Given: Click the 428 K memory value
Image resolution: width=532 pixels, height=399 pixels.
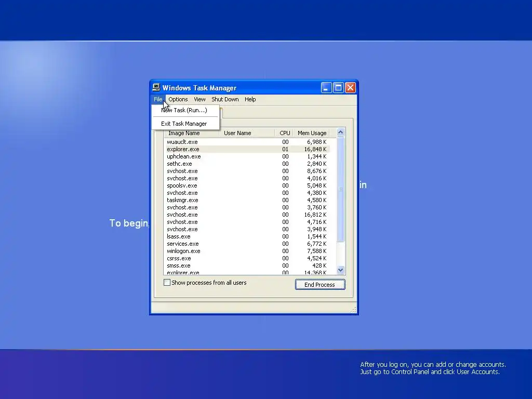Looking at the screenshot, I should [x=320, y=265].
